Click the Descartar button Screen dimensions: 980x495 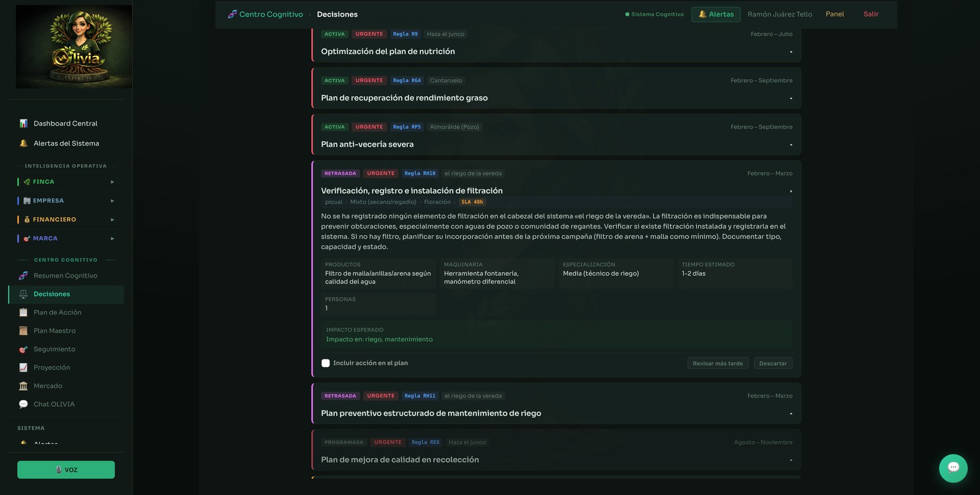[x=773, y=363]
